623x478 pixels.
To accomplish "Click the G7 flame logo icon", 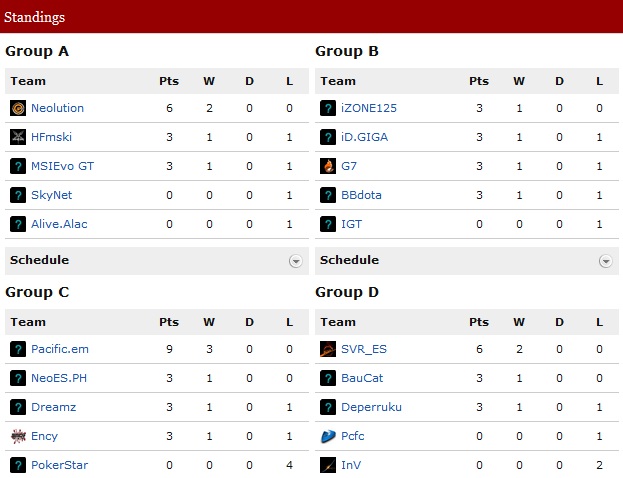I will point(328,166).
